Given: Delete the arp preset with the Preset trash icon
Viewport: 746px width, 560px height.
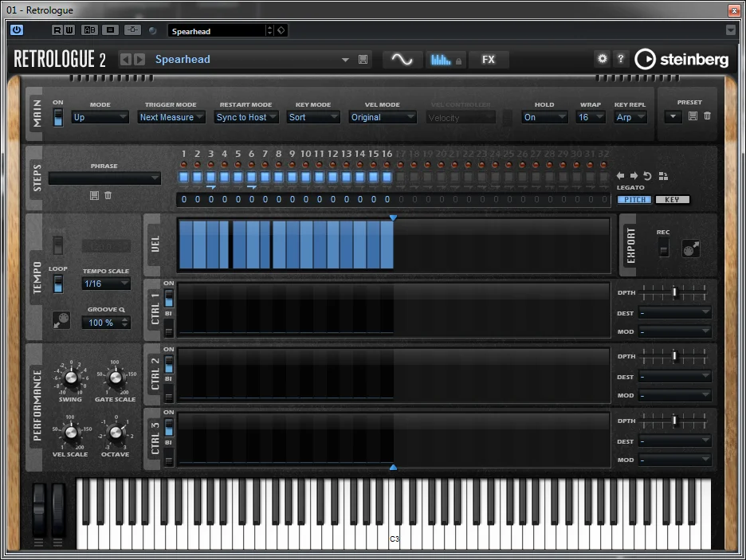Looking at the screenshot, I should (x=707, y=116).
